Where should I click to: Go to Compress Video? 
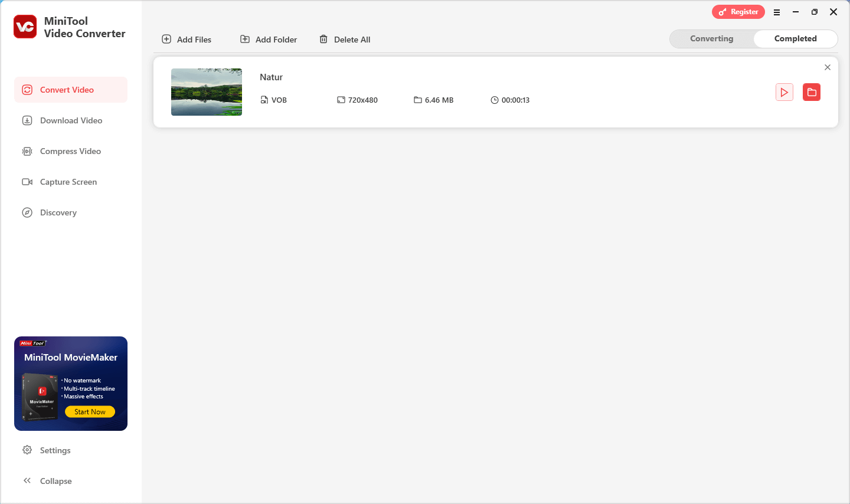71,151
